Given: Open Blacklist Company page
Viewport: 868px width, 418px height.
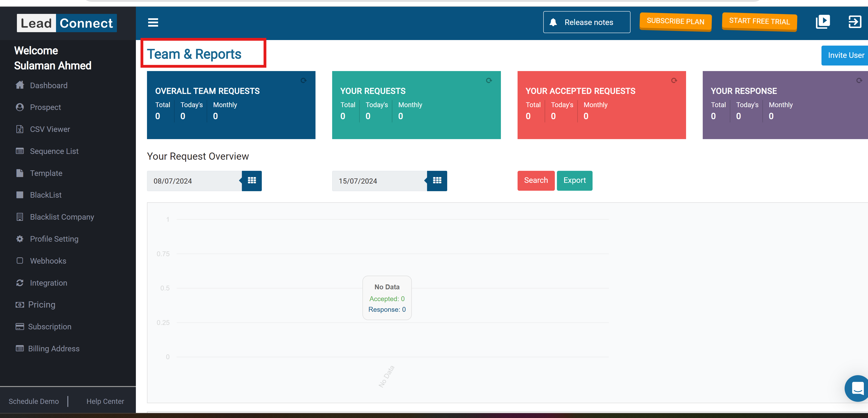Looking at the screenshot, I should [62, 217].
